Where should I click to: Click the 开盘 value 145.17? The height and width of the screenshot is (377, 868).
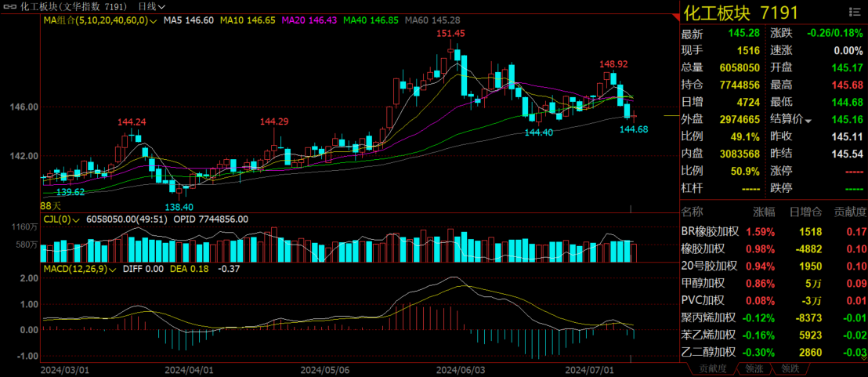click(x=848, y=68)
